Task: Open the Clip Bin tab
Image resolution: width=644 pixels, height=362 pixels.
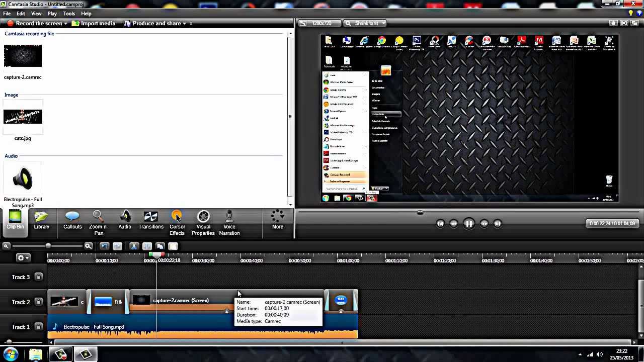Action: [x=15, y=222]
